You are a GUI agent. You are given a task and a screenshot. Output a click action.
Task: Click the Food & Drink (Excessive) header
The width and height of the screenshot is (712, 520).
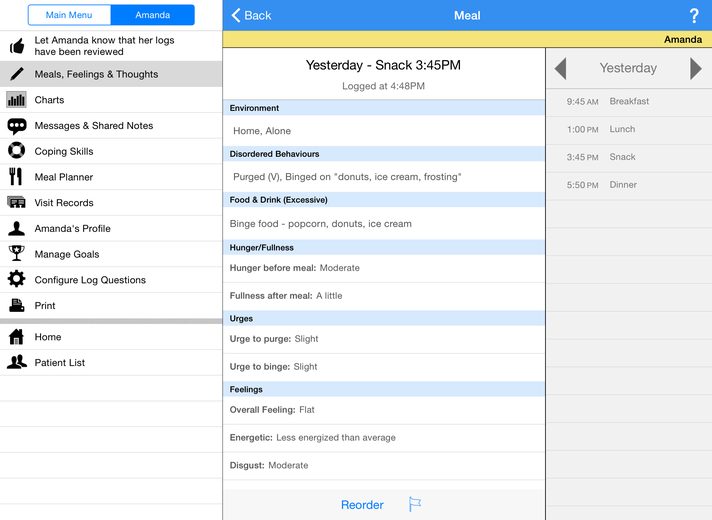[384, 200]
